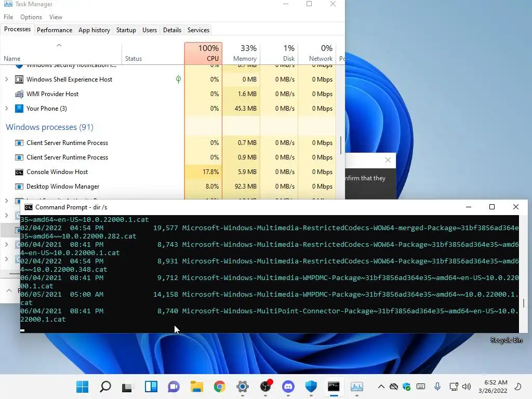Open the Recycle Bin on the desktop

point(506,340)
